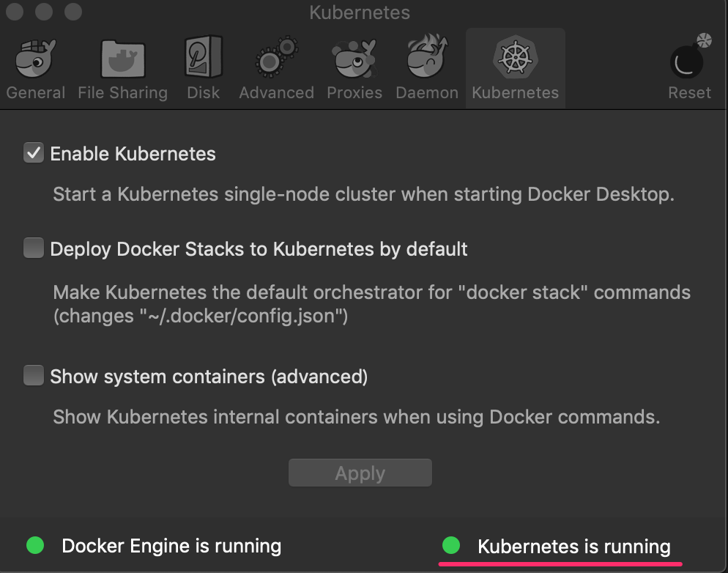Enable Deploy Docker Stacks to Kubernetes
Screen dimensions: 728x573
coord(34,248)
